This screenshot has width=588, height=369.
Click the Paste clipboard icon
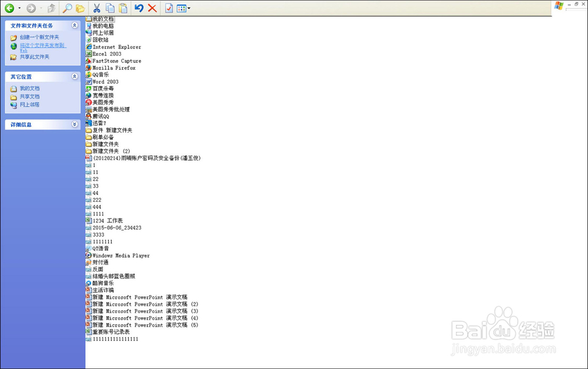123,8
